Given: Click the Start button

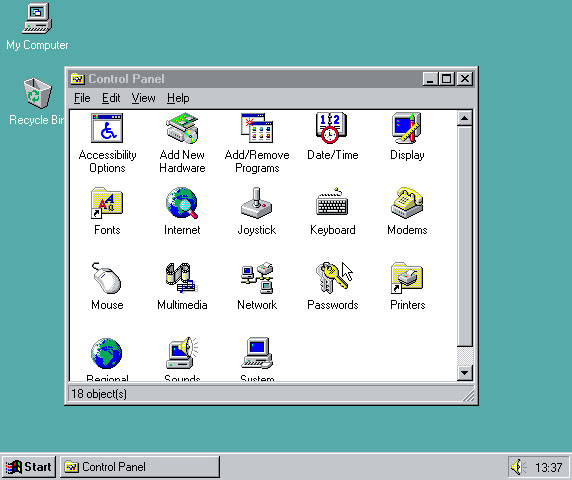Looking at the screenshot, I should click(28, 467).
